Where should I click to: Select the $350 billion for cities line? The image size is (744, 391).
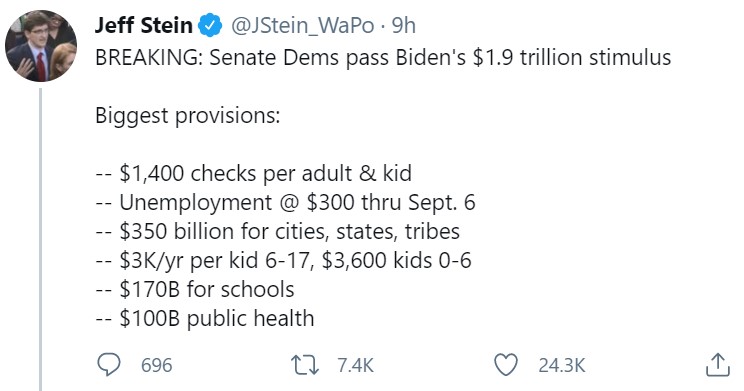278,232
